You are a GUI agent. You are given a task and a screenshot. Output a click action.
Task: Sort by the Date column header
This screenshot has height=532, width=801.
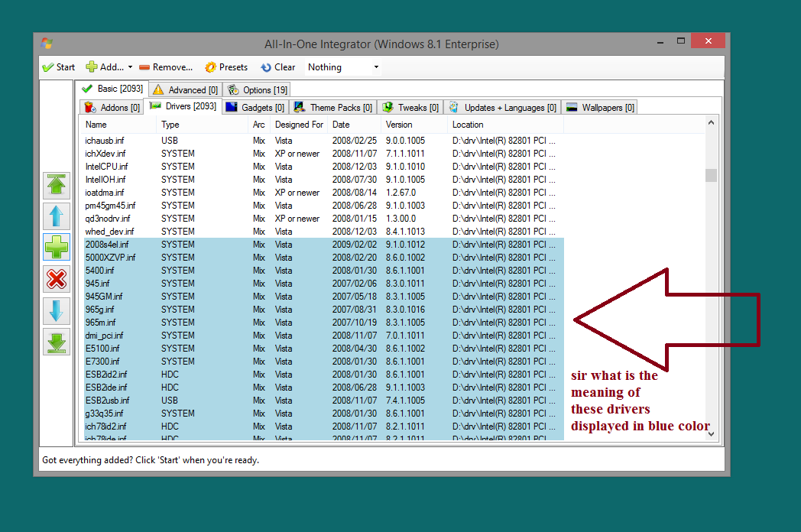pos(355,125)
